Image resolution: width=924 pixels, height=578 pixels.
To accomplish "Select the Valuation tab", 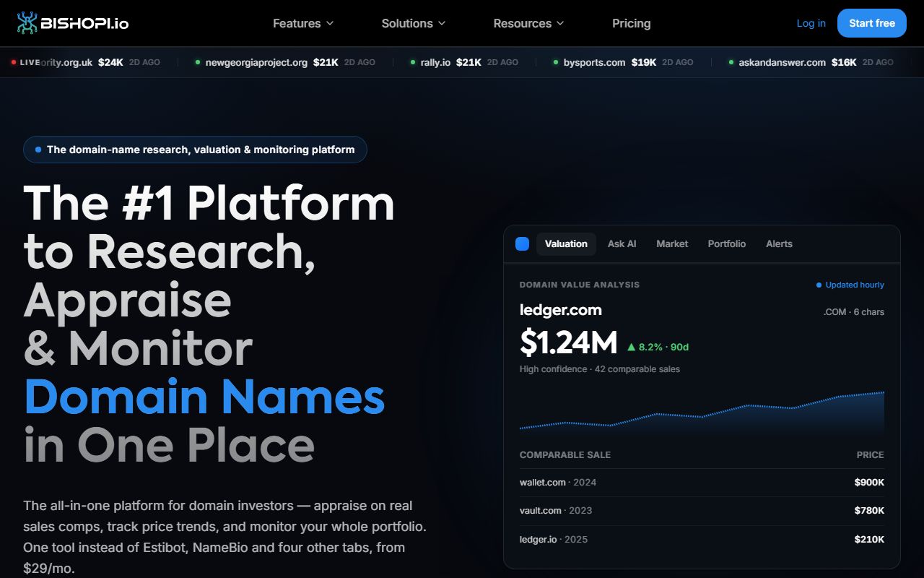I will pos(566,244).
